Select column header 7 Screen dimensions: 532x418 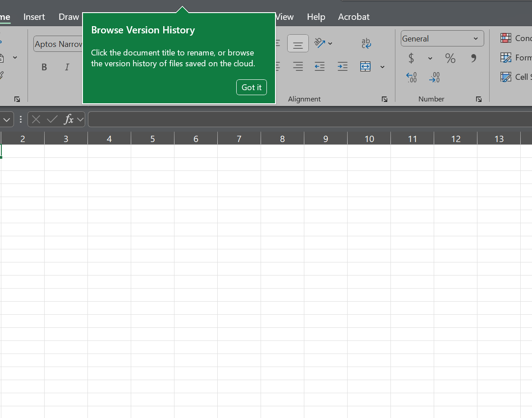pyautogui.click(x=239, y=138)
